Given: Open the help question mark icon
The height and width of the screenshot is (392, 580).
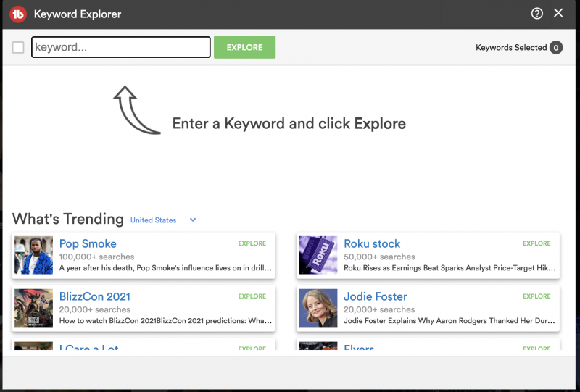Looking at the screenshot, I should pos(537,14).
